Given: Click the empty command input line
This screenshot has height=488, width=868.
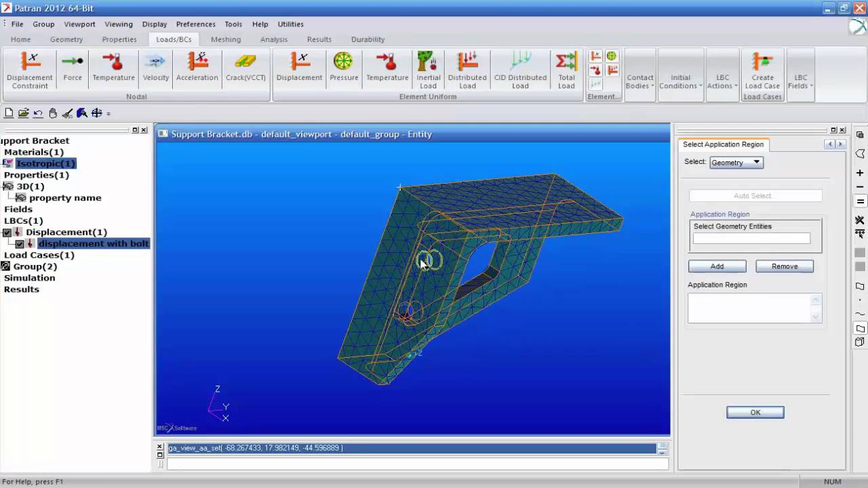Looking at the screenshot, I should click(418, 464).
